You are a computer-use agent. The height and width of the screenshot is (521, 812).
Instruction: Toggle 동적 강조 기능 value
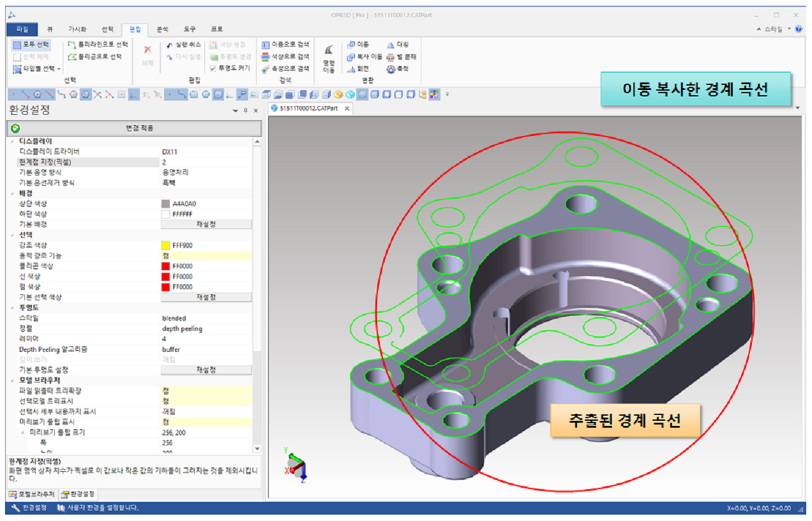coord(206,255)
